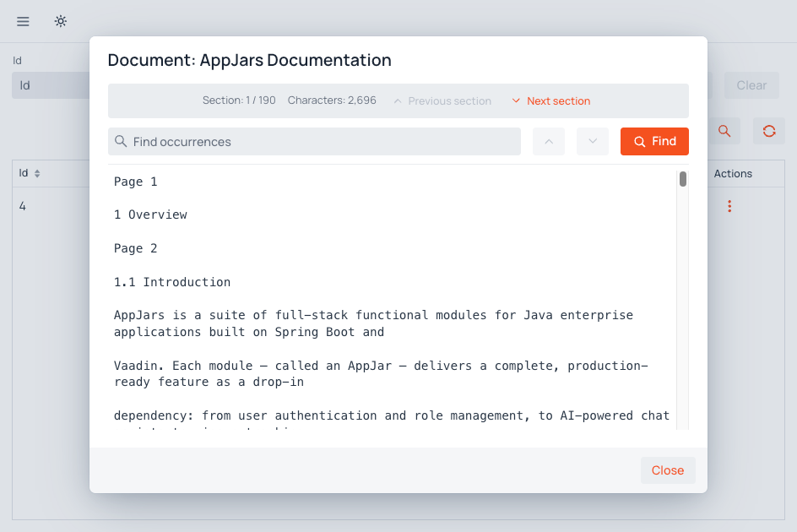
Task: Close the document dialog
Action: click(x=667, y=470)
